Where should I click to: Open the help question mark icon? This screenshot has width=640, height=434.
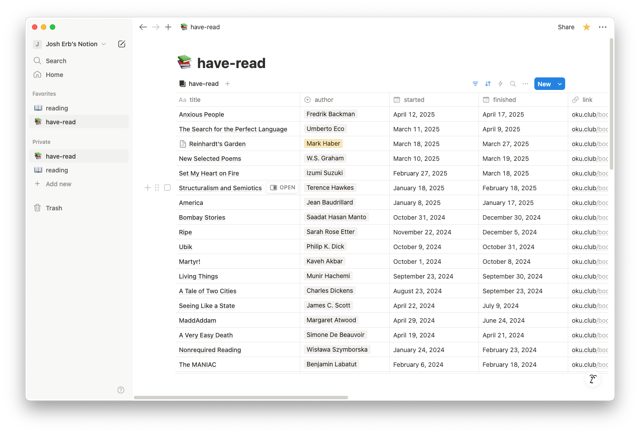121,390
